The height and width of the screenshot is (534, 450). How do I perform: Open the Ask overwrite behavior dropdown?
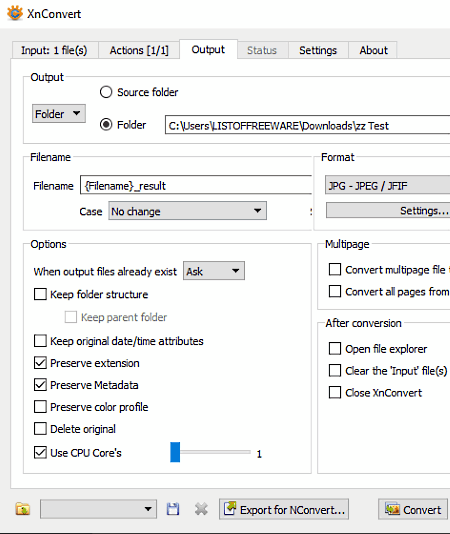[214, 271]
